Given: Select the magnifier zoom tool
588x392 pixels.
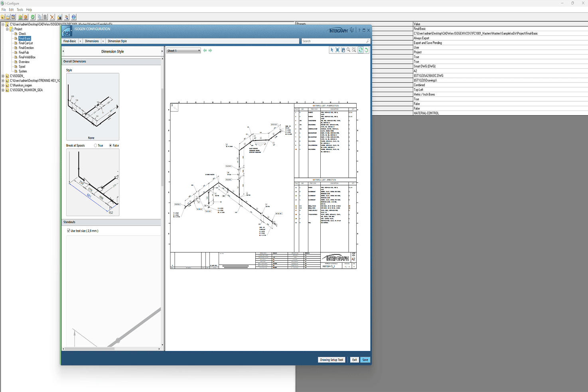Looking at the screenshot, I should [349, 50].
